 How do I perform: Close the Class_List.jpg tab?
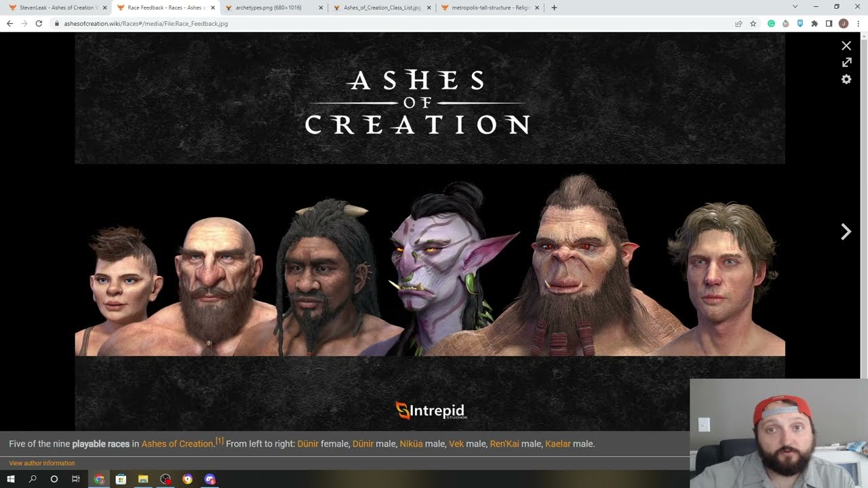(x=429, y=7)
